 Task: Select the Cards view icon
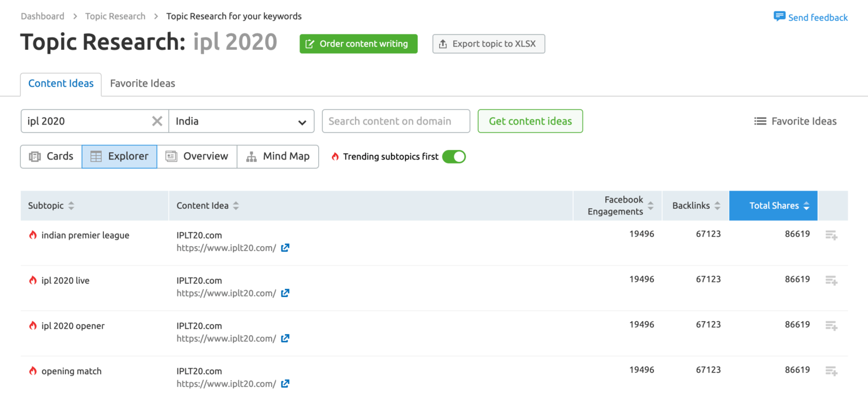[x=35, y=156]
